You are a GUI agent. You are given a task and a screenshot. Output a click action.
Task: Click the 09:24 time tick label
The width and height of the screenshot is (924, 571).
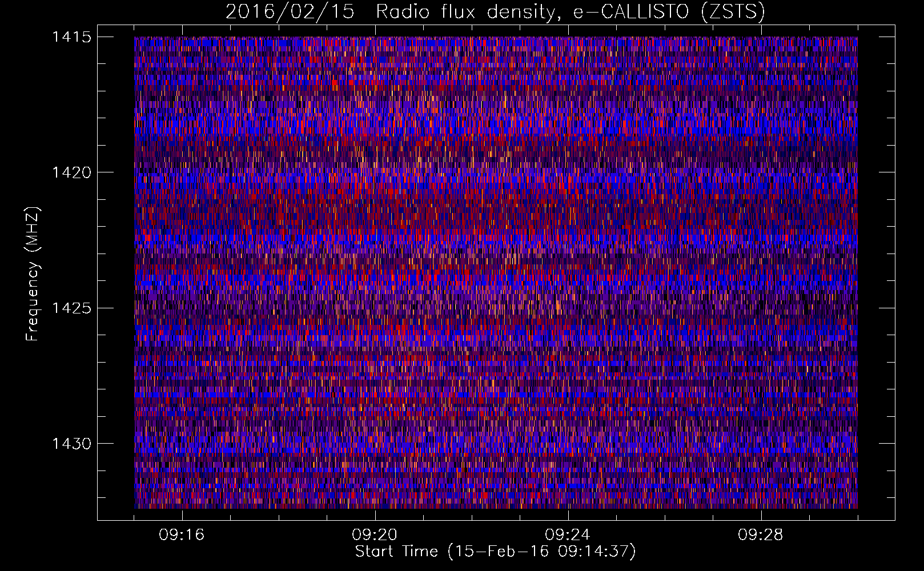point(568,535)
